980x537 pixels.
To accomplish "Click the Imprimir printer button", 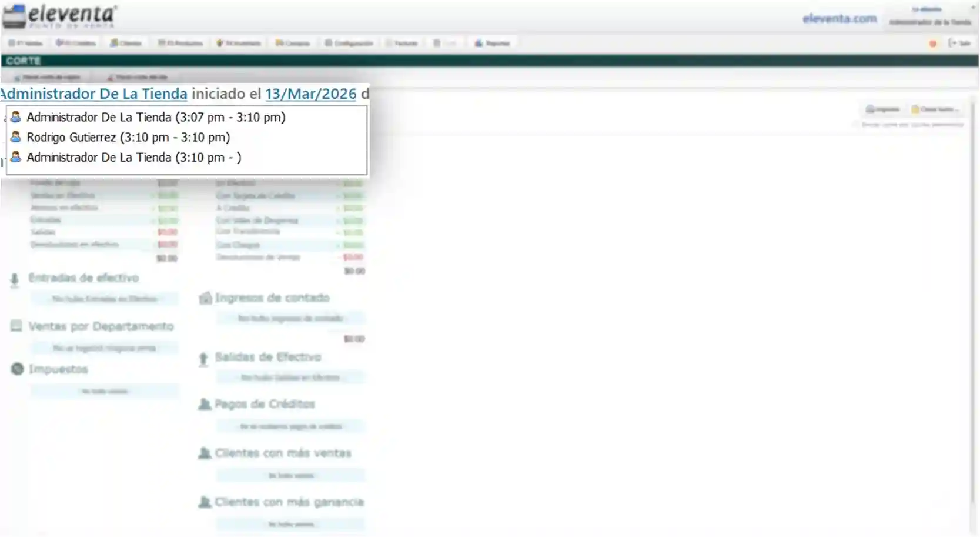I will click(883, 109).
